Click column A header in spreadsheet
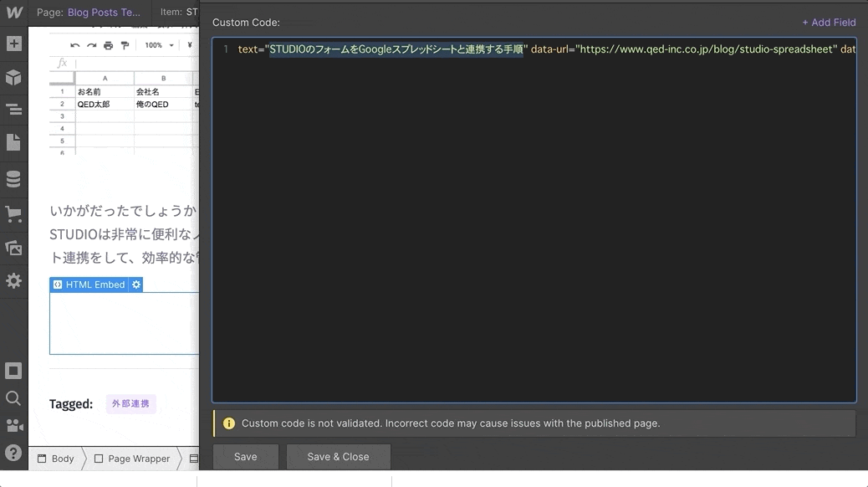This screenshot has width=868, height=487. pyautogui.click(x=105, y=78)
